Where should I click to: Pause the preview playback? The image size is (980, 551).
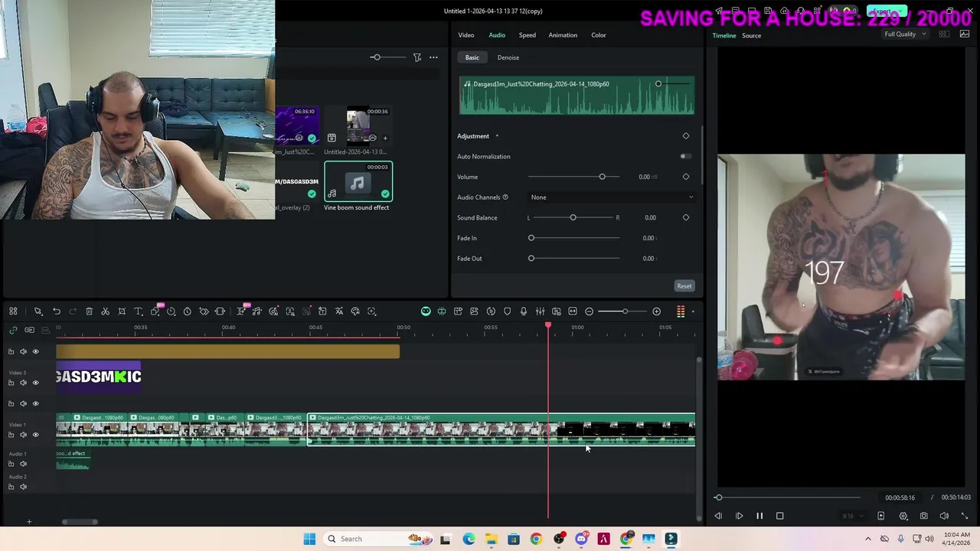759,516
